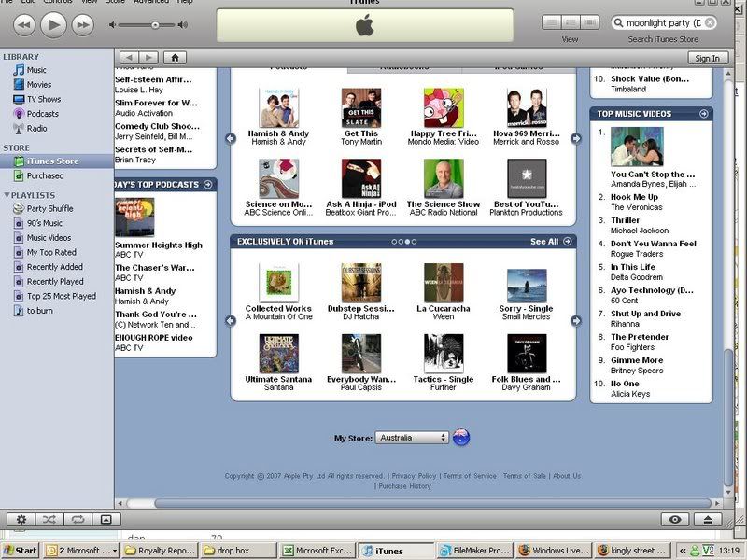Click the Previous track button

pos(24,25)
